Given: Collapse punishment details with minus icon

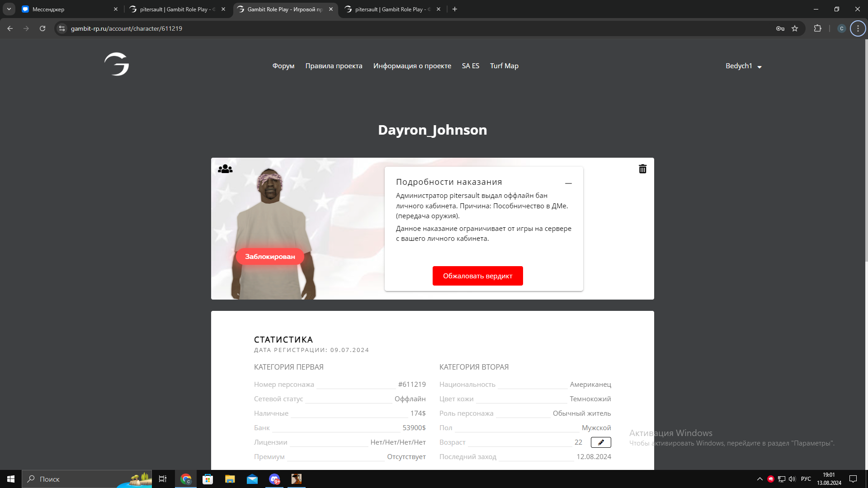Looking at the screenshot, I should click(568, 183).
